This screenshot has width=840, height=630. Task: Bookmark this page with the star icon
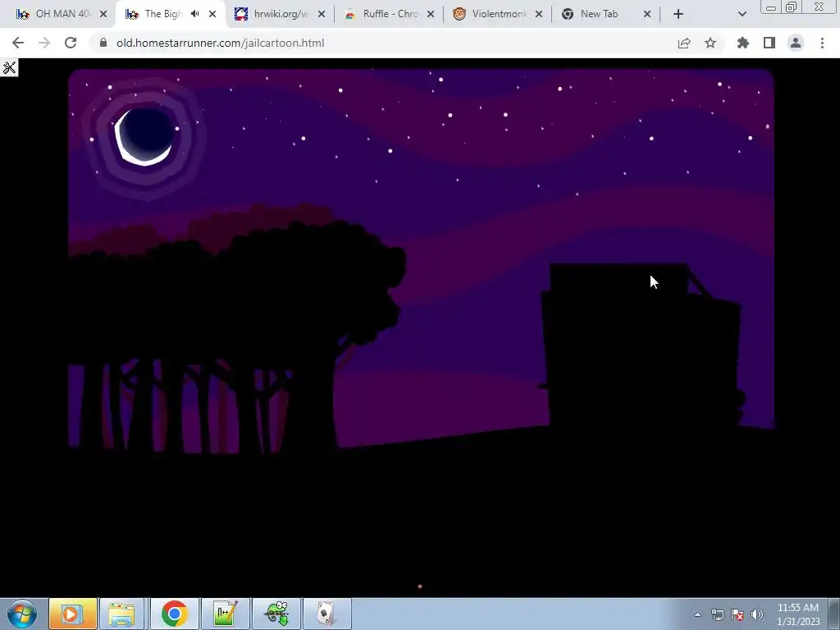click(x=710, y=43)
